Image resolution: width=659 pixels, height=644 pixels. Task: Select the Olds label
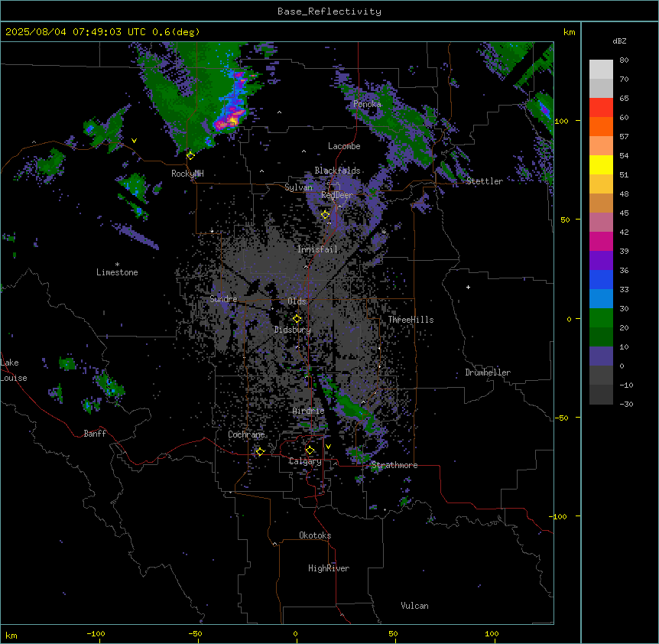click(297, 301)
